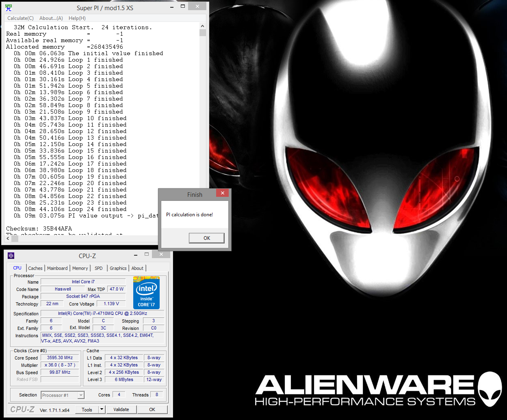Screen dimensions: 507x420
Task: Click the Revision value C0
Action: point(154,328)
